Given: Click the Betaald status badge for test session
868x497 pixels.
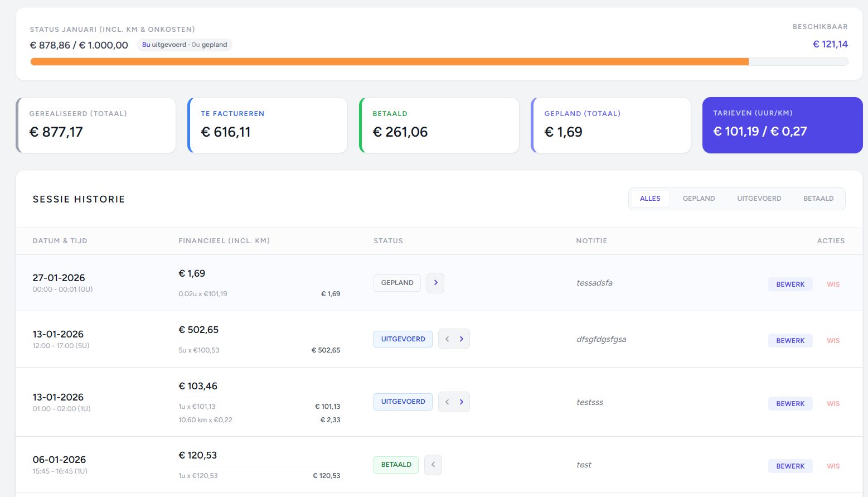Looking at the screenshot, I should pyautogui.click(x=396, y=465).
